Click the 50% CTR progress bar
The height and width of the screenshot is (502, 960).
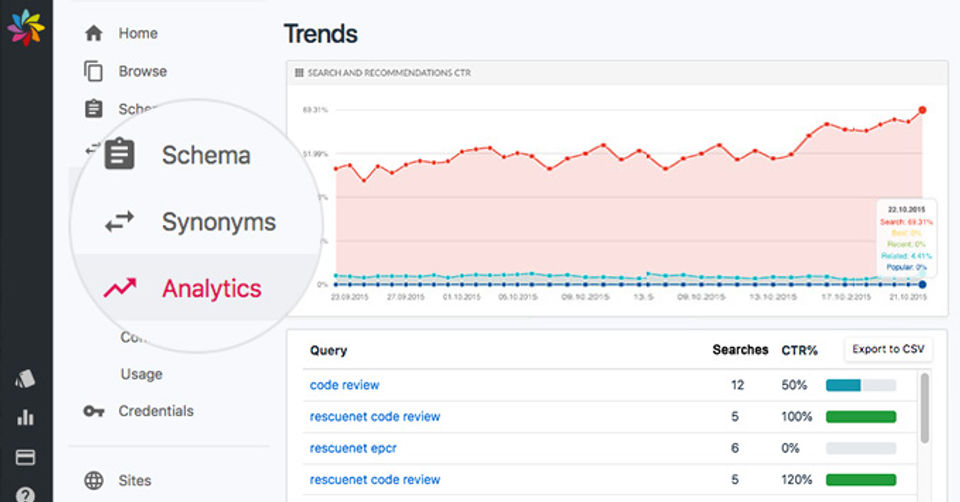click(x=860, y=385)
